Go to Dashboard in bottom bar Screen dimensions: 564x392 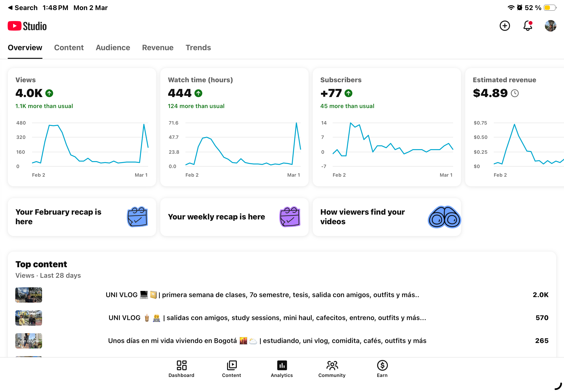181,369
